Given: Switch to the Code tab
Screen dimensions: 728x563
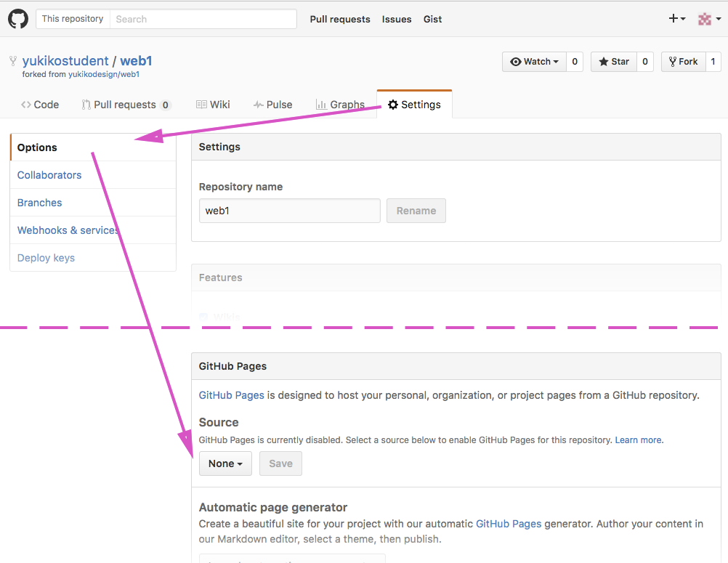Looking at the screenshot, I should pyautogui.click(x=40, y=105).
